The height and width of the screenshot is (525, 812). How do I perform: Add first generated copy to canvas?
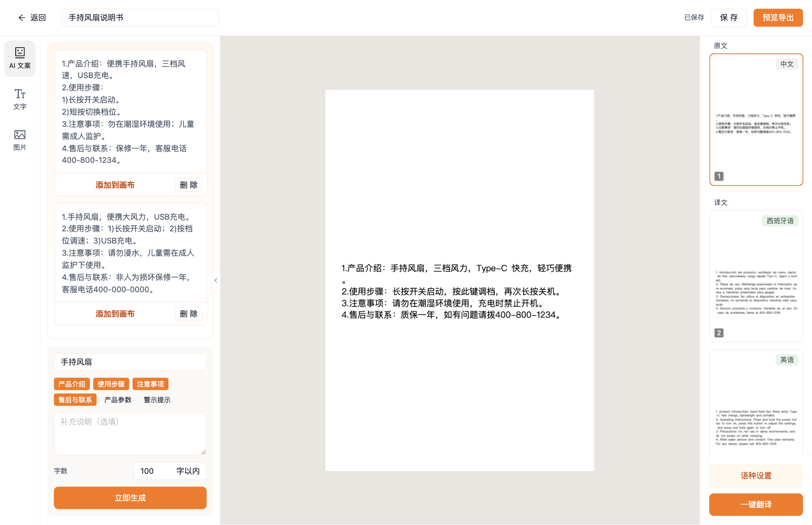coord(115,185)
